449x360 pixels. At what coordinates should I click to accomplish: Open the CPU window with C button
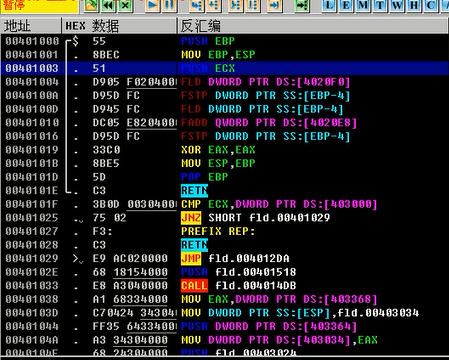click(431, 6)
